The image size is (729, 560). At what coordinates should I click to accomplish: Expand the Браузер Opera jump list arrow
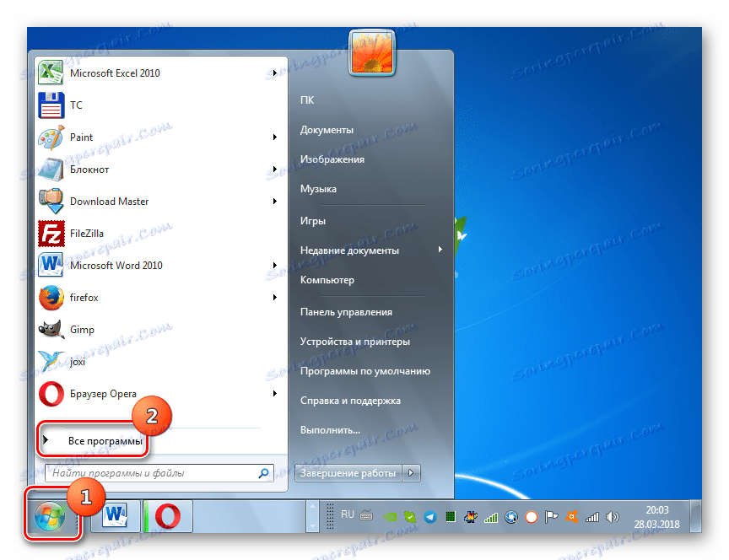pos(275,394)
